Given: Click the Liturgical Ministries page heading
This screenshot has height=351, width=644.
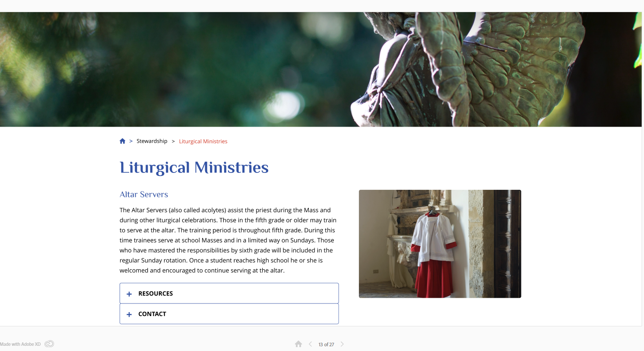Looking at the screenshot, I should 194,167.
